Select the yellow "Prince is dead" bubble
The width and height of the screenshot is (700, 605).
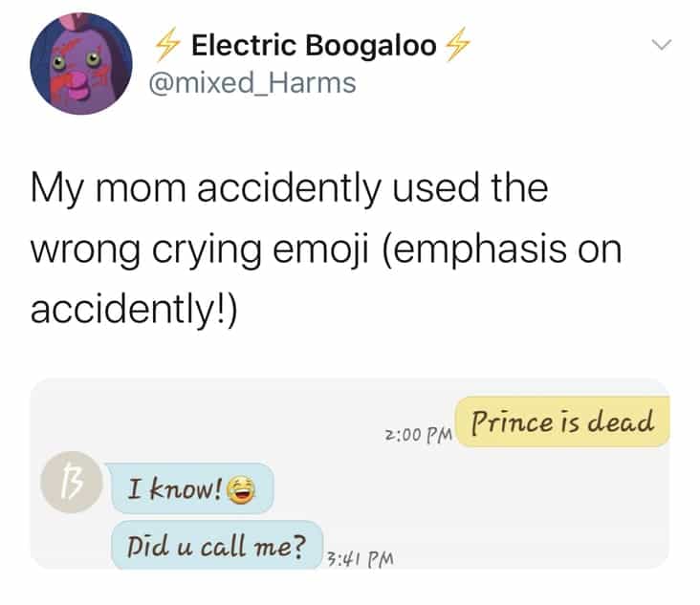tap(563, 422)
